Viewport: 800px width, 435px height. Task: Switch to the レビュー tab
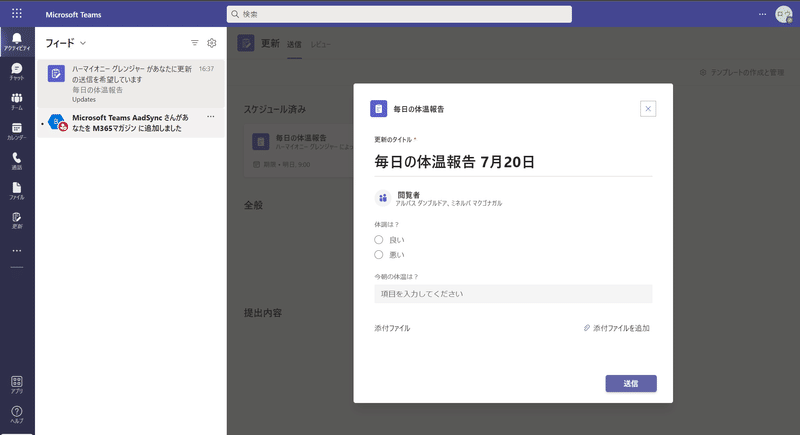[x=320, y=45]
